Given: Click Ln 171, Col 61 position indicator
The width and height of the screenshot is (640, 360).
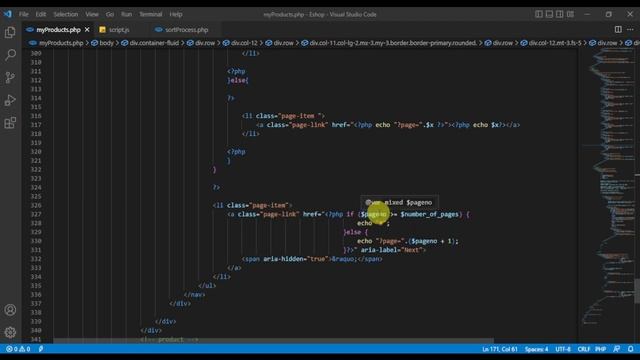Looking at the screenshot, I should point(500,349).
